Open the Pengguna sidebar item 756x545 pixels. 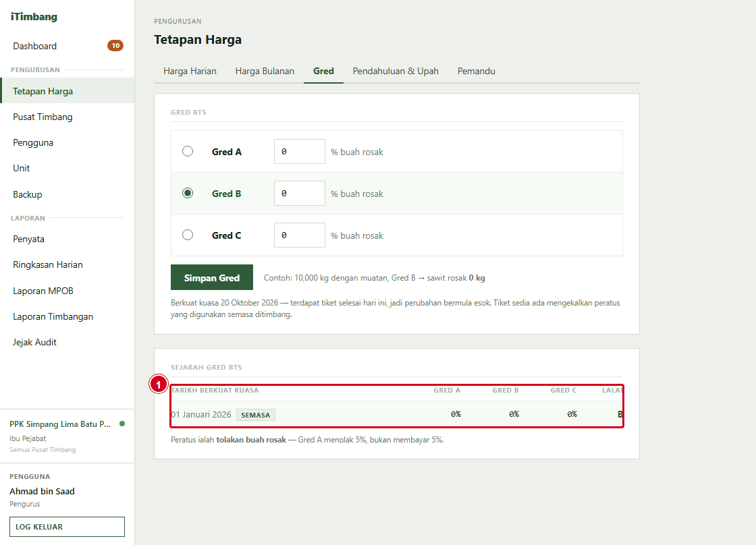67,142
